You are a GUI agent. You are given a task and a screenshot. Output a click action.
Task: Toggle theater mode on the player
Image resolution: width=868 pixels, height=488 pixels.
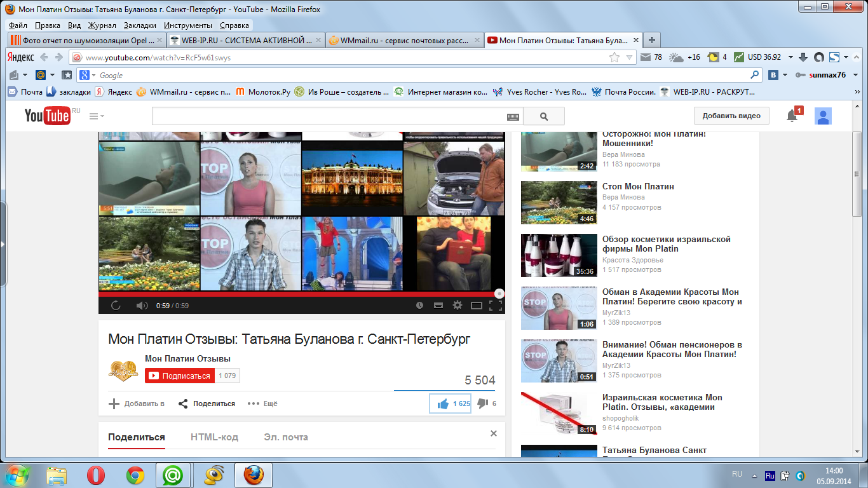pyautogui.click(x=477, y=306)
